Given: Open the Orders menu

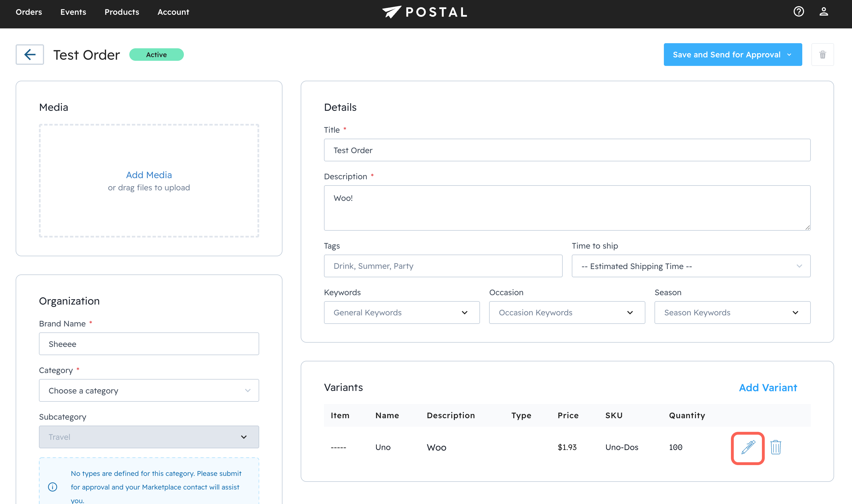Looking at the screenshot, I should pyautogui.click(x=29, y=12).
